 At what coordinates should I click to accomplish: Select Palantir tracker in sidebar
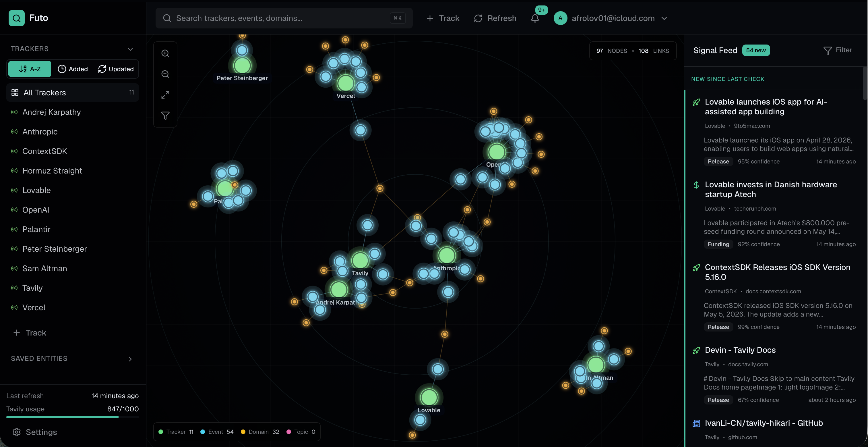[x=72, y=230]
